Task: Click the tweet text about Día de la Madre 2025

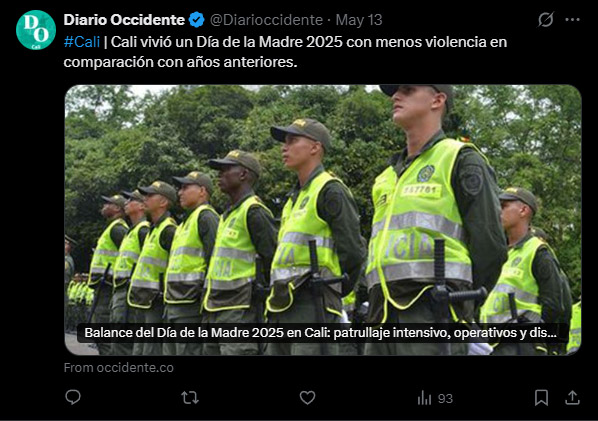Action: [x=285, y=52]
